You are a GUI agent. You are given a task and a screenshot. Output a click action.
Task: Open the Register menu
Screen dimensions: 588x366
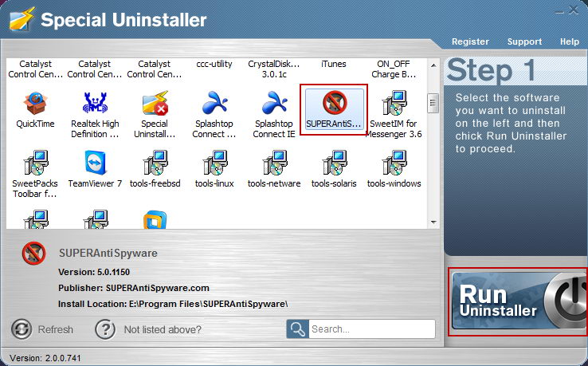470,41
